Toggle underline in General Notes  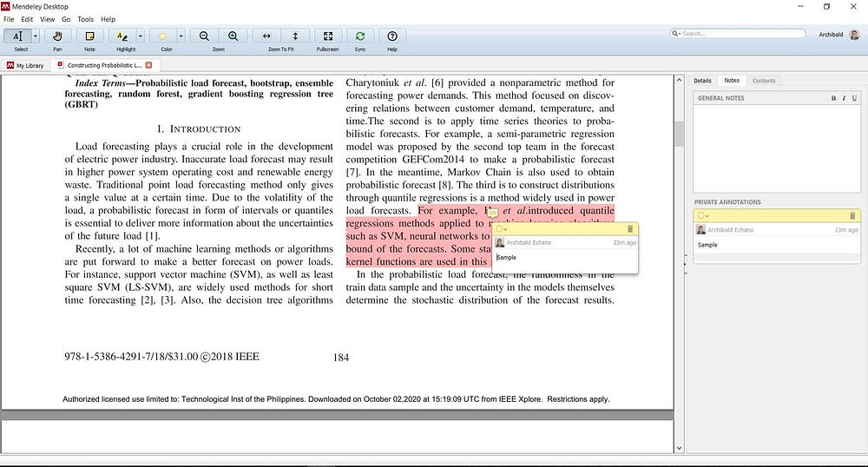pyautogui.click(x=852, y=98)
